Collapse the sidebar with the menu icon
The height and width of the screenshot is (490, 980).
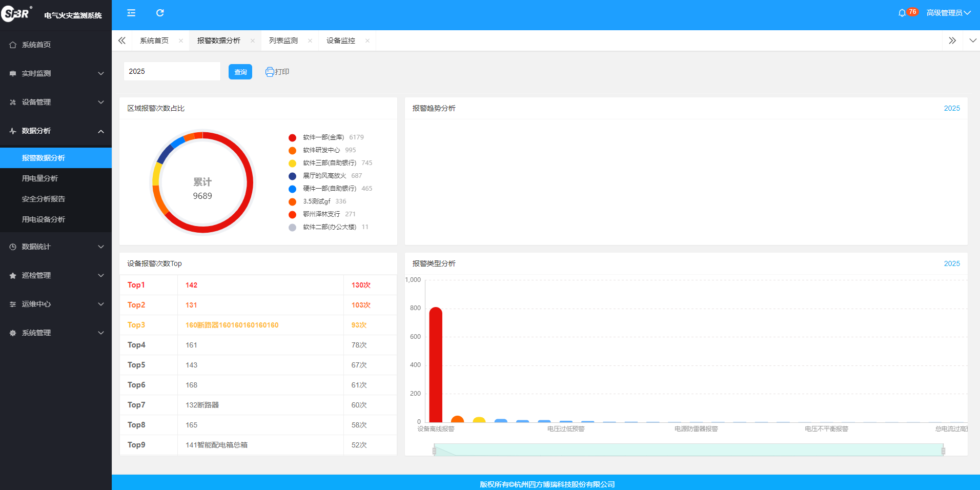(131, 13)
